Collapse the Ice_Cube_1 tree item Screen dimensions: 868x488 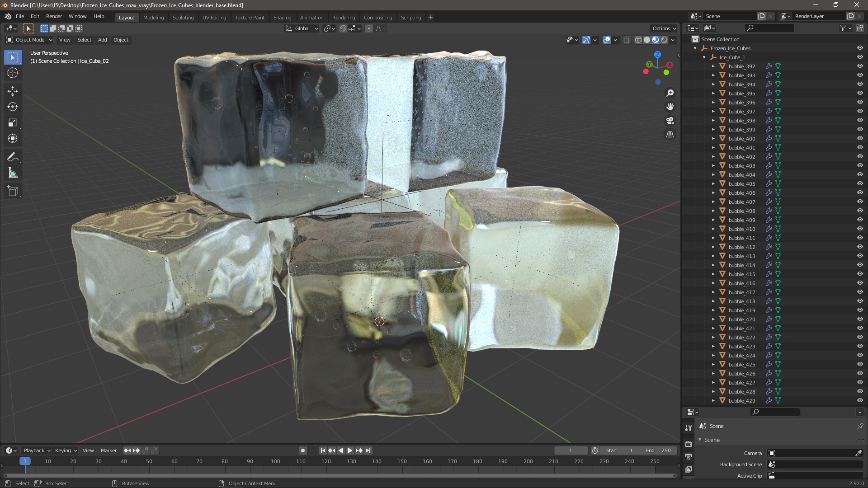tap(704, 57)
